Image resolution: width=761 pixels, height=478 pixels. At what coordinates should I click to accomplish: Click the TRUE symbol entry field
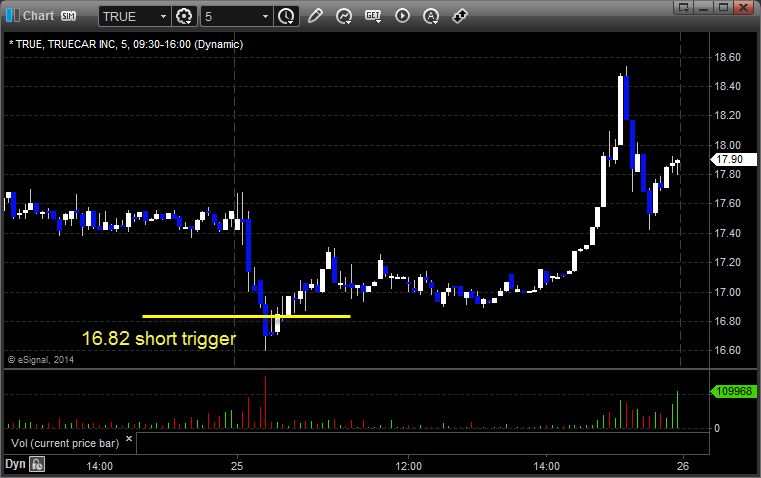pos(128,16)
